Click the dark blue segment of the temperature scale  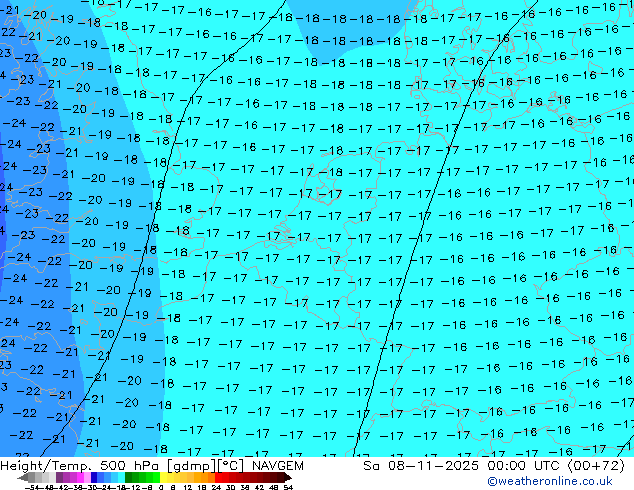pyautogui.click(x=94, y=477)
